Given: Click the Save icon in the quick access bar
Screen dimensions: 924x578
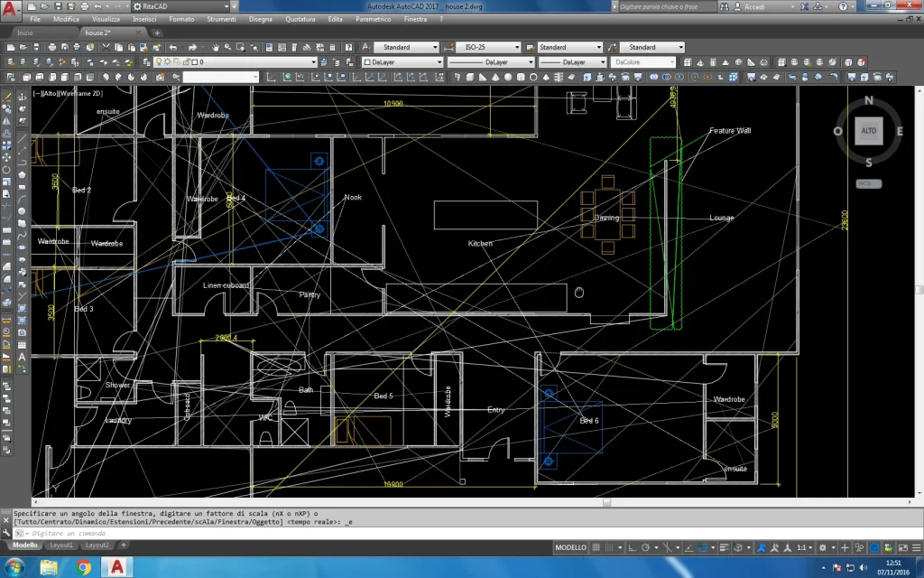Looking at the screenshot, I should point(58,6).
